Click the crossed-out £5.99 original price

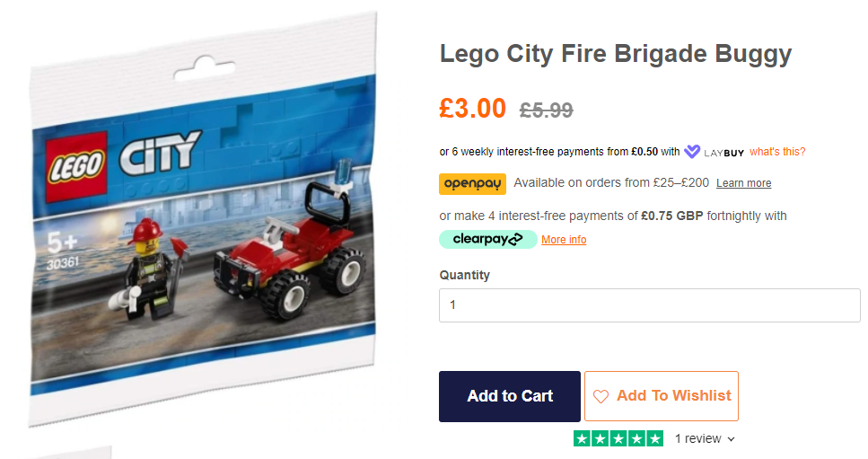pyautogui.click(x=546, y=110)
